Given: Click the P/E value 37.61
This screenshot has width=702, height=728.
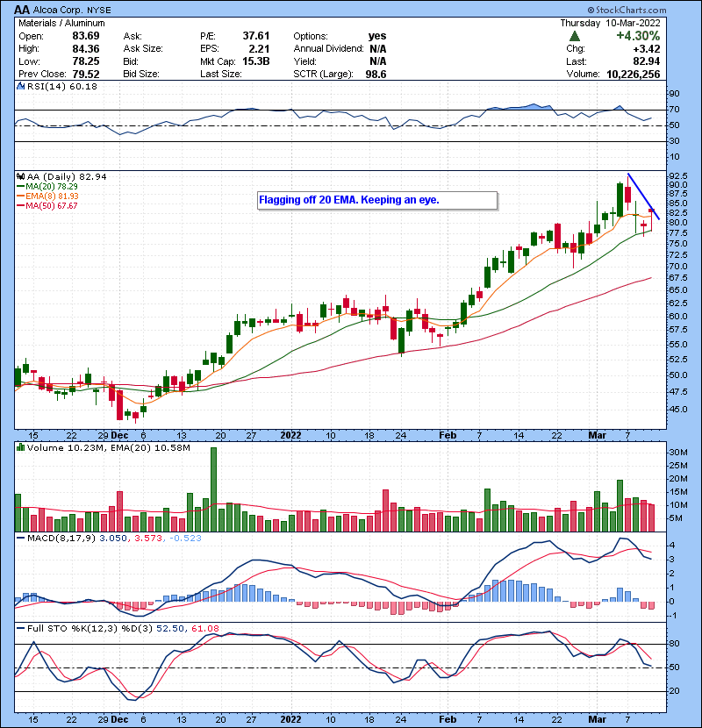Looking at the screenshot, I should click(256, 36).
